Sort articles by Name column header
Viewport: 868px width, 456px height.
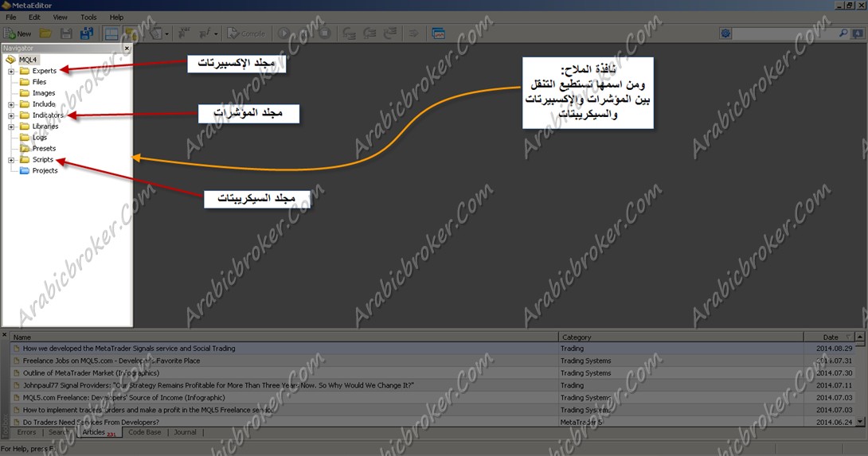284,337
